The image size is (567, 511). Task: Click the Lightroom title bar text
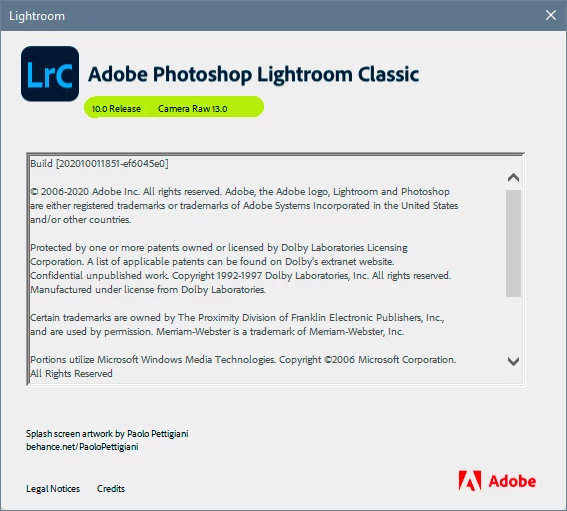(37, 16)
